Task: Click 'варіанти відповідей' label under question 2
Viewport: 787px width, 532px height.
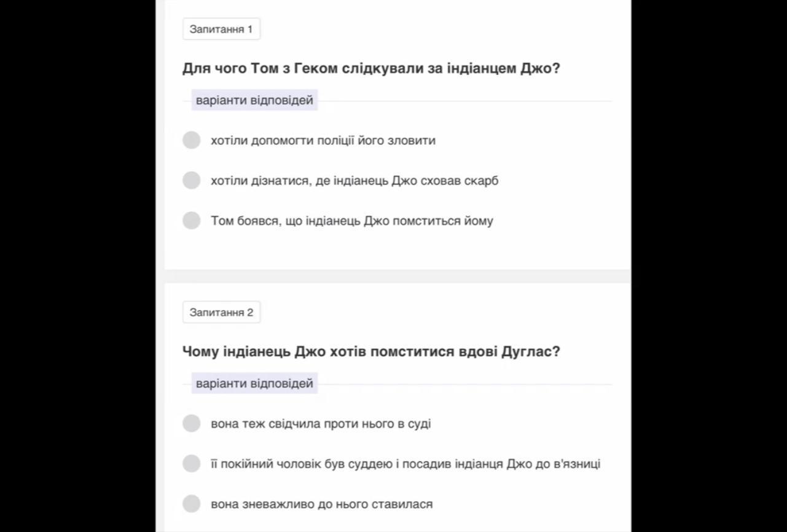Action: pyautogui.click(x=254, y=383)
